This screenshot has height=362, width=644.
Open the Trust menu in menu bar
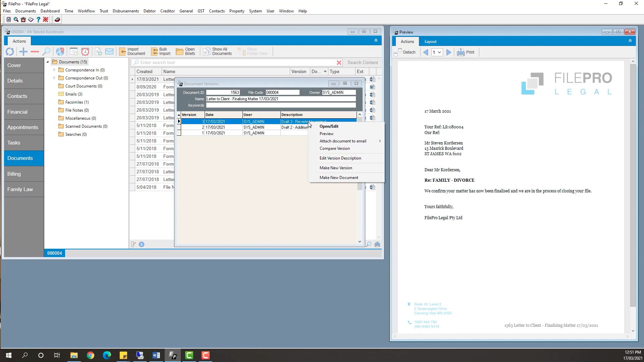point(104,11)
